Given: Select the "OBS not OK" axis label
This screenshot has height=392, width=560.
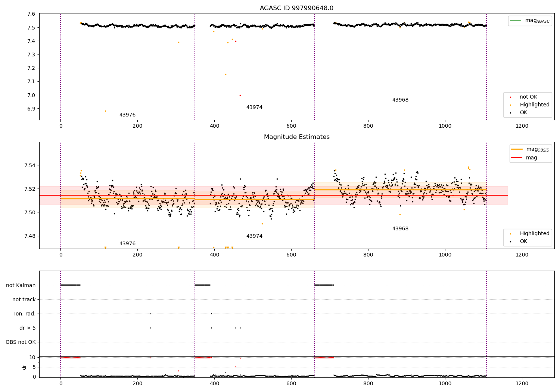Looking at the screenshot, I should coord(21,342).
